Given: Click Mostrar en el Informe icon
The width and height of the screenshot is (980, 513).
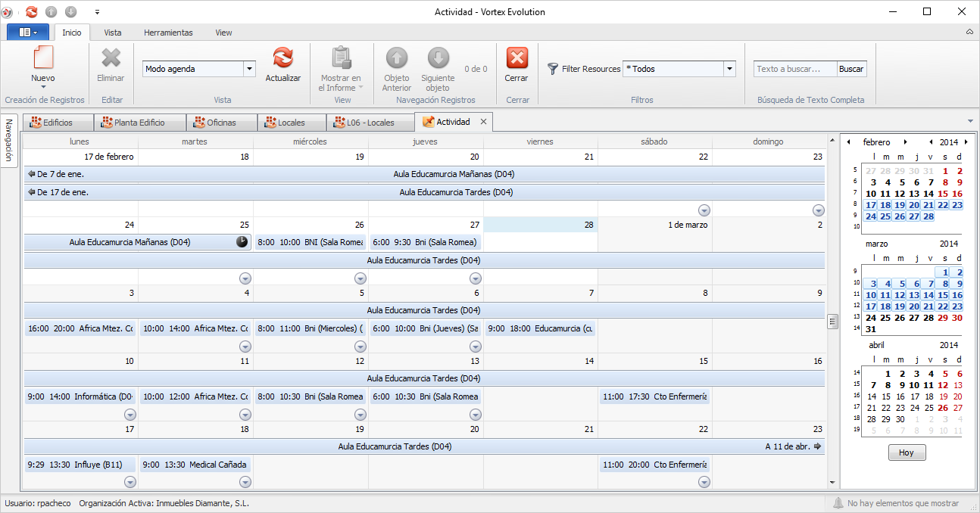Looking at the screenshot, I should pyautogui.click(x=341, y=58).
